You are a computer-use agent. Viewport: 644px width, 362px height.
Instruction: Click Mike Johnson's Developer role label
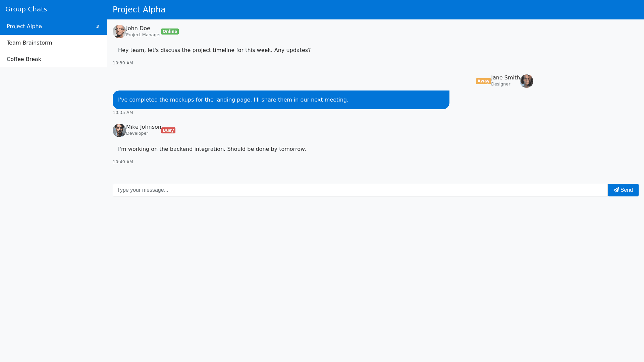coord(137,133)
